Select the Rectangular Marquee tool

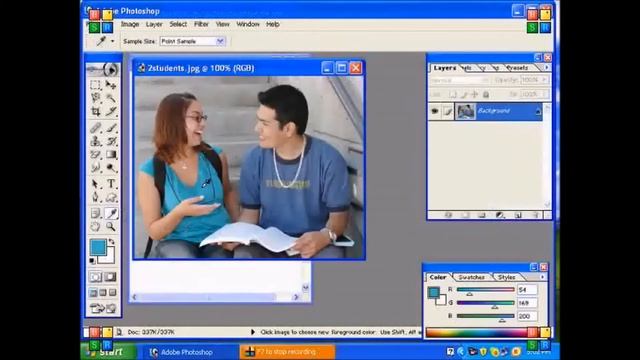(x=96, y=84)
